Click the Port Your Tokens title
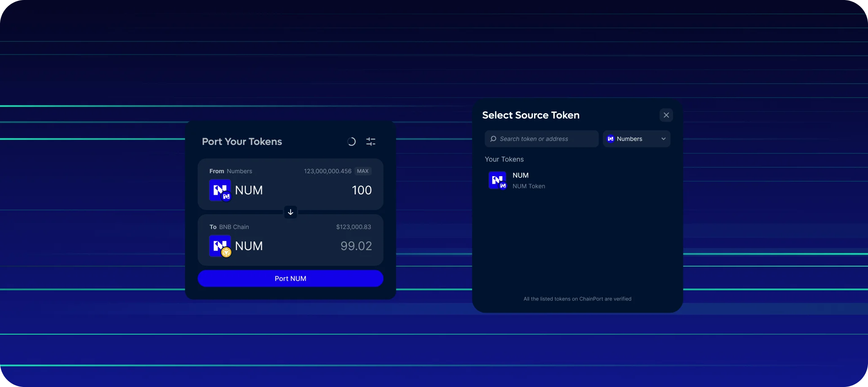Image resolution: width=868 pixels, height=387 pixels. click(x=242, y=142)
